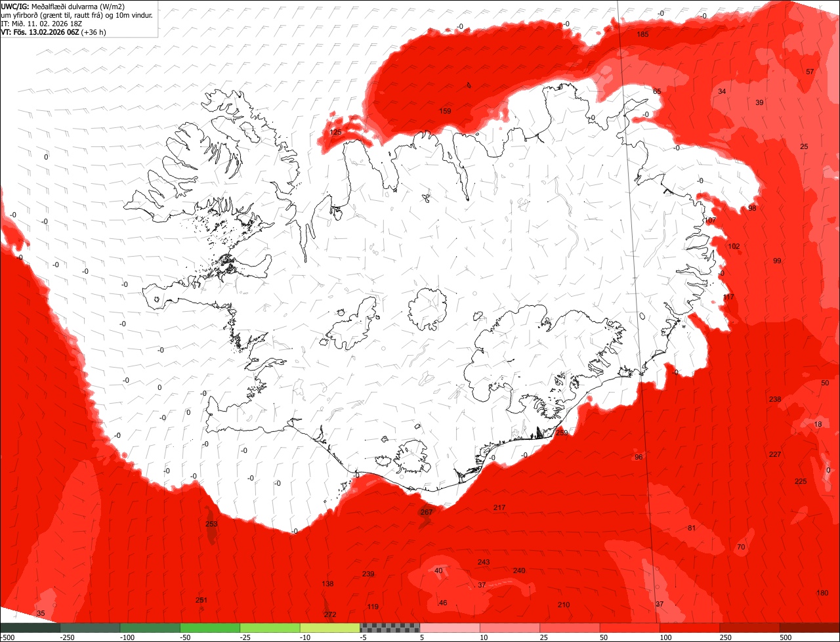
Task: Select the valid time 'VT: Fös. 13.02.2026 06Z (+36 h)'
Action: point(54,32)
